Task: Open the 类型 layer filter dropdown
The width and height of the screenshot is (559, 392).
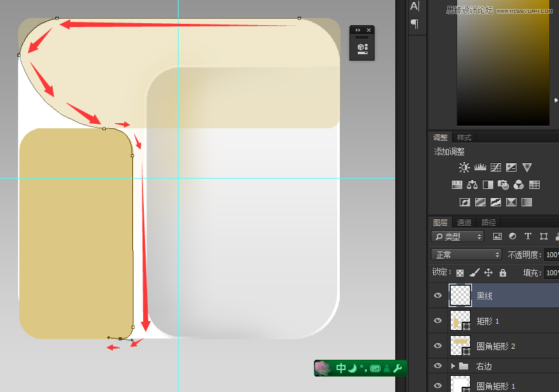Action: coord(457,236)
